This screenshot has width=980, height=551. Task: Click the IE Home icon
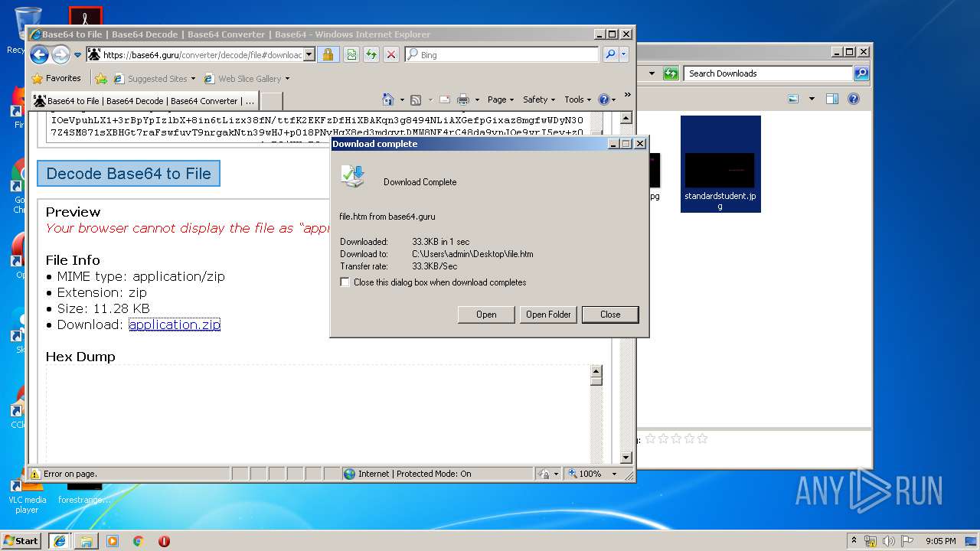[388, 99]
